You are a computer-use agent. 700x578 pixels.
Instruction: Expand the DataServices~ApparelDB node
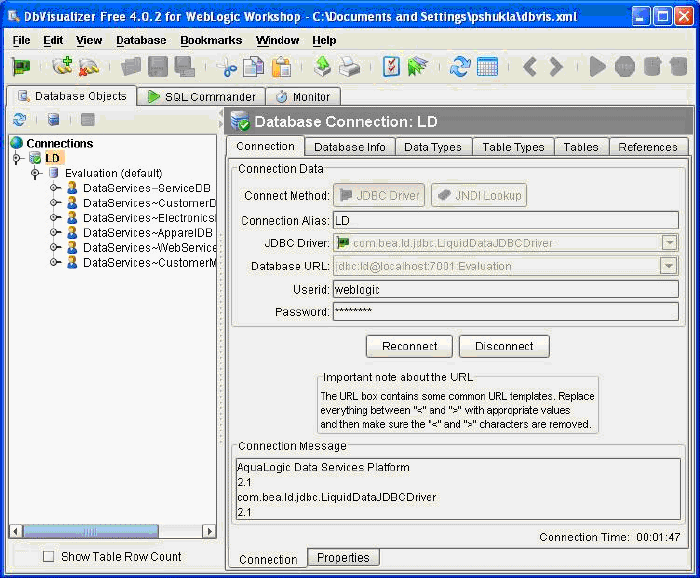point(54,232)
